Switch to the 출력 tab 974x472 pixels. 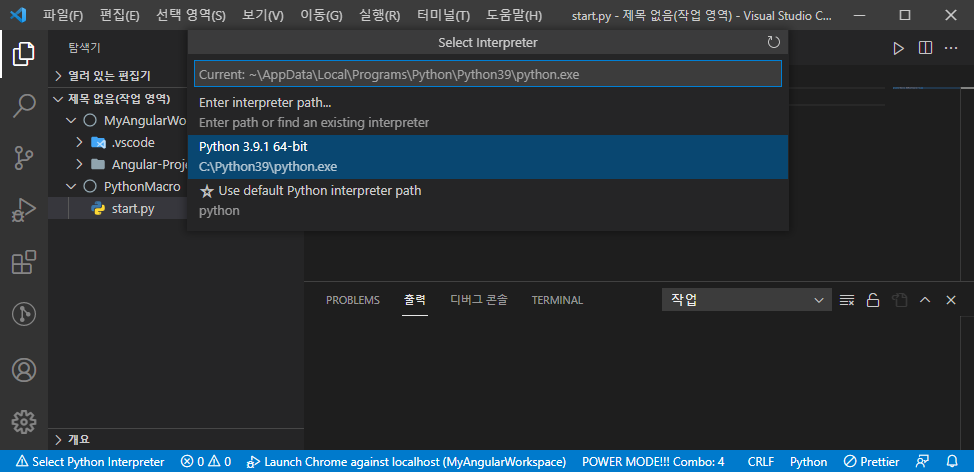click(x=415, y=301)
